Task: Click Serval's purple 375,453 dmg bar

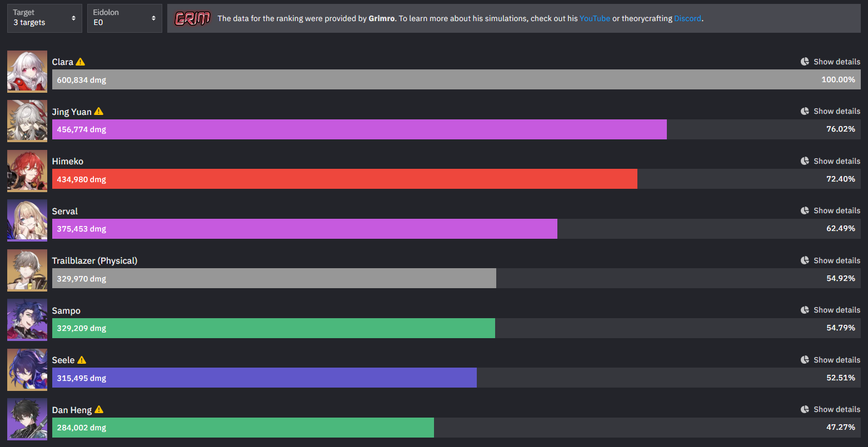Action: pyautogui.click(x=305, y=229)
